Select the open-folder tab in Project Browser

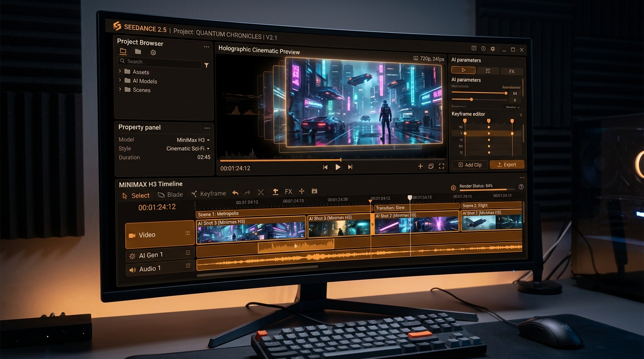[x=123, y=51]
